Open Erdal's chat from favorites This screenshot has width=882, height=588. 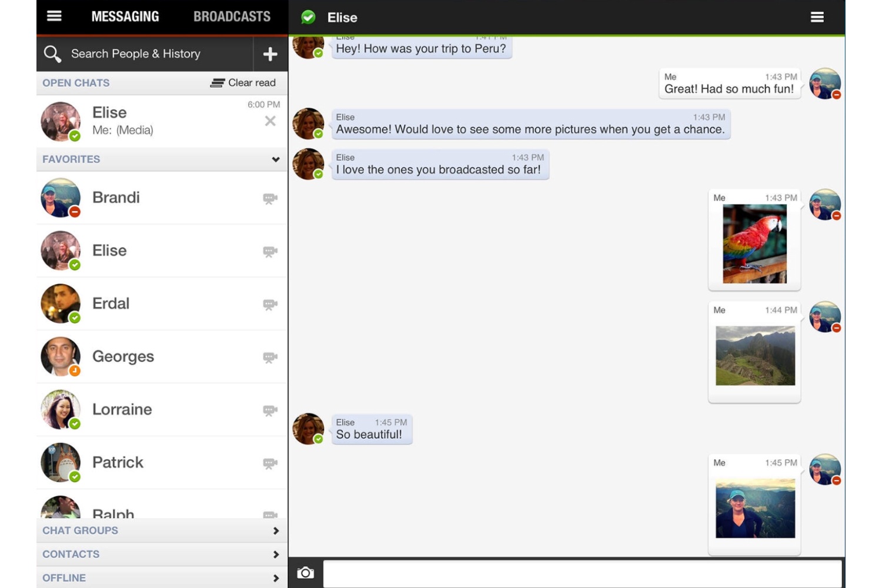click(x=162, y=304)
